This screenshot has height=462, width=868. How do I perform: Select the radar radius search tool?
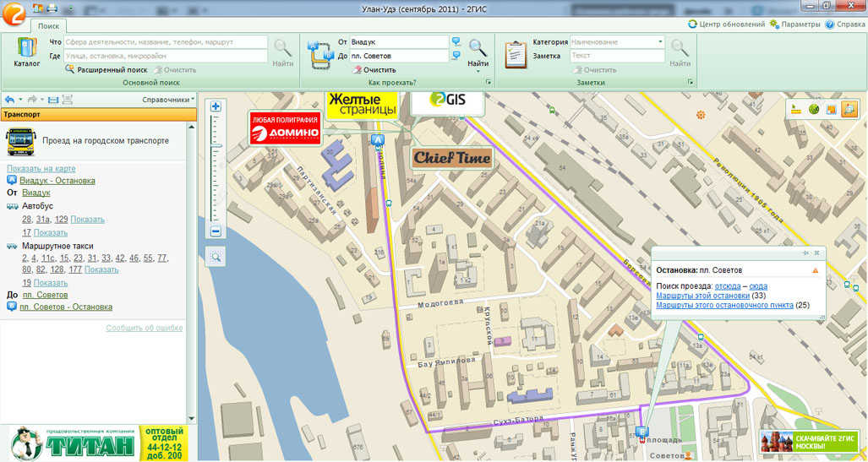(814, 109)
